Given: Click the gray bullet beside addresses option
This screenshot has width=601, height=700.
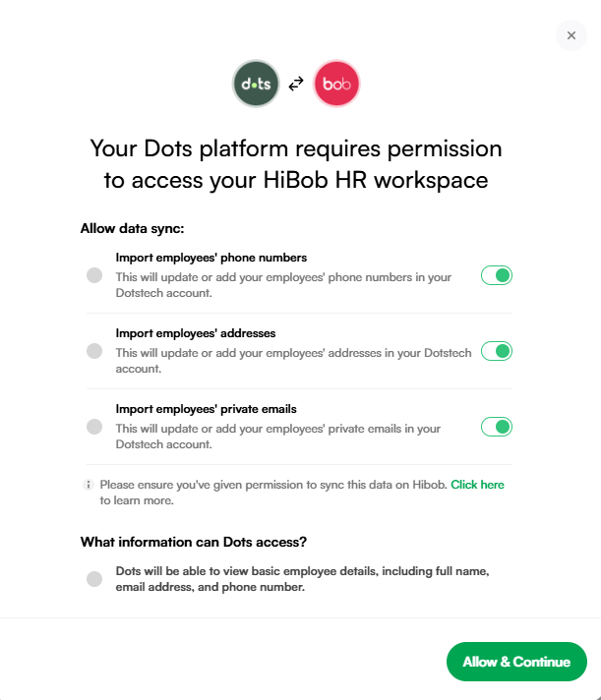Looking at the screenshot, I should 94,351.
